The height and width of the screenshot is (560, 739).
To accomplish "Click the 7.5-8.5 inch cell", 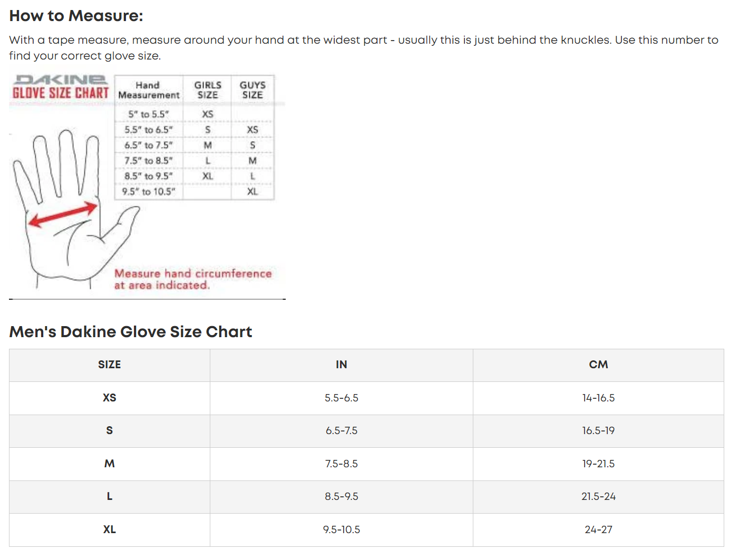I will click(342, 464).
